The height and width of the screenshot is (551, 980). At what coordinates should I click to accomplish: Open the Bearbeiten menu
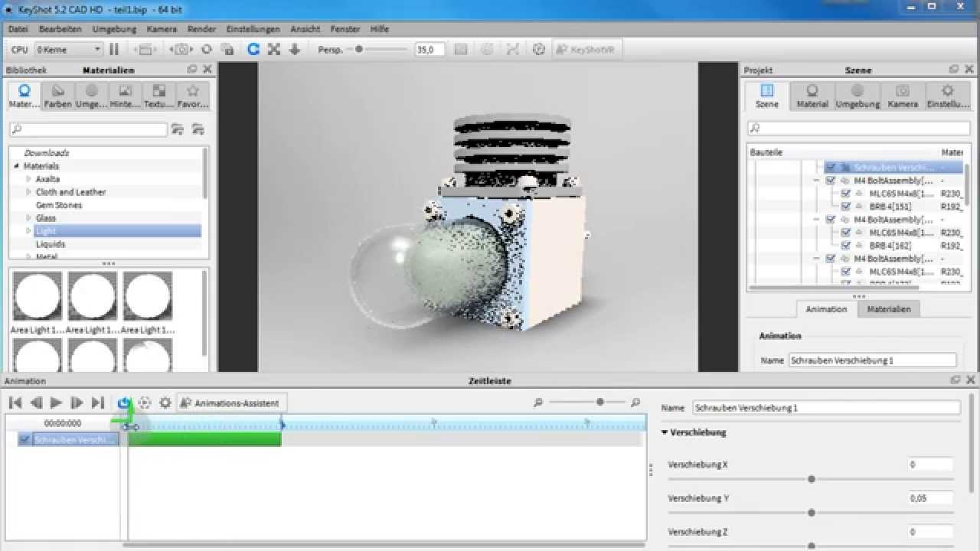coord(60,29)
